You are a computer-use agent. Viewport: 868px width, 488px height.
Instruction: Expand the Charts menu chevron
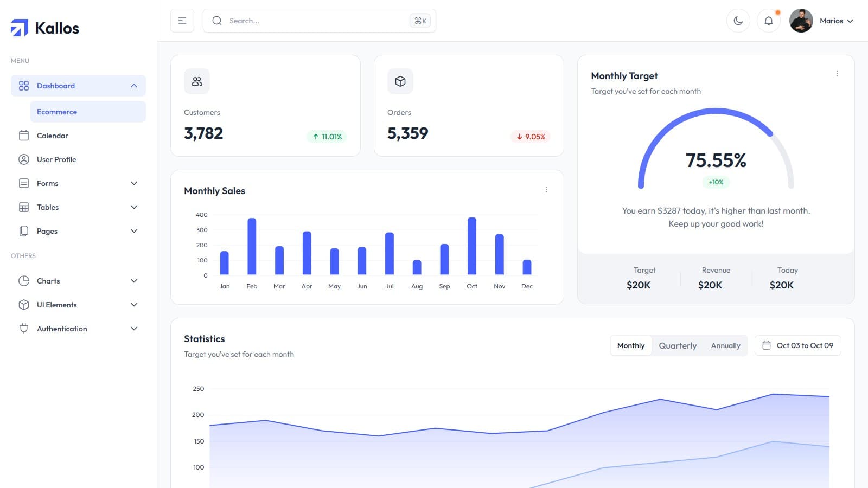(x=134, y=281)
